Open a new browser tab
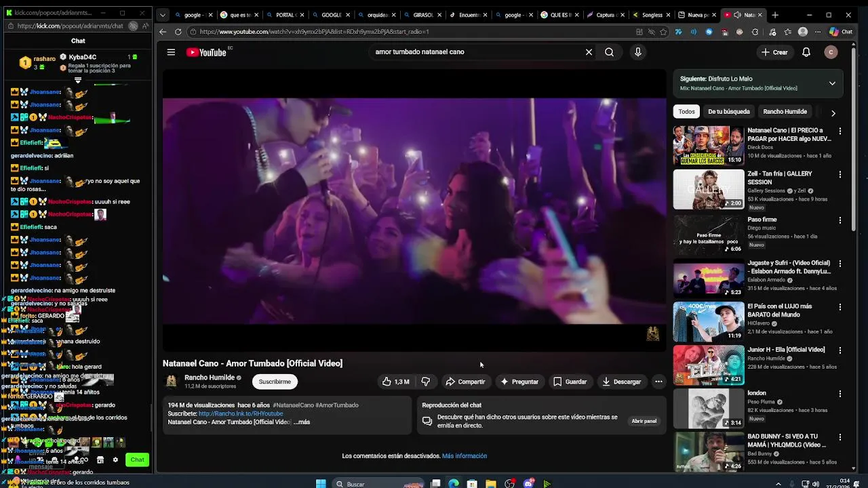 coord(775,15)
